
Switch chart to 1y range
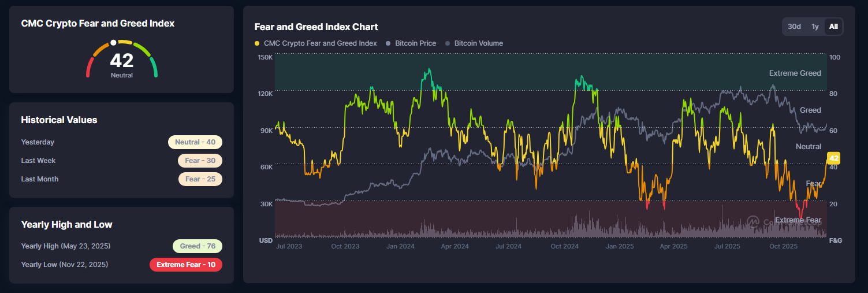click(x=815, y=27)
